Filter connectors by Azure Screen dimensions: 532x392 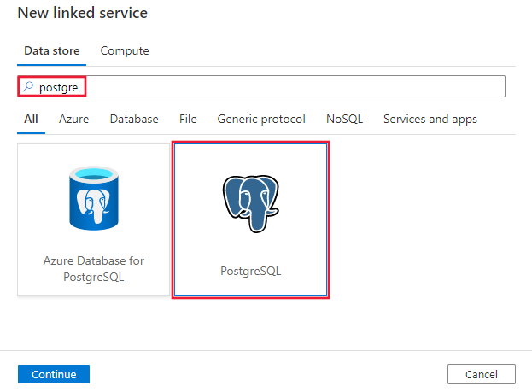coord(73,119)
